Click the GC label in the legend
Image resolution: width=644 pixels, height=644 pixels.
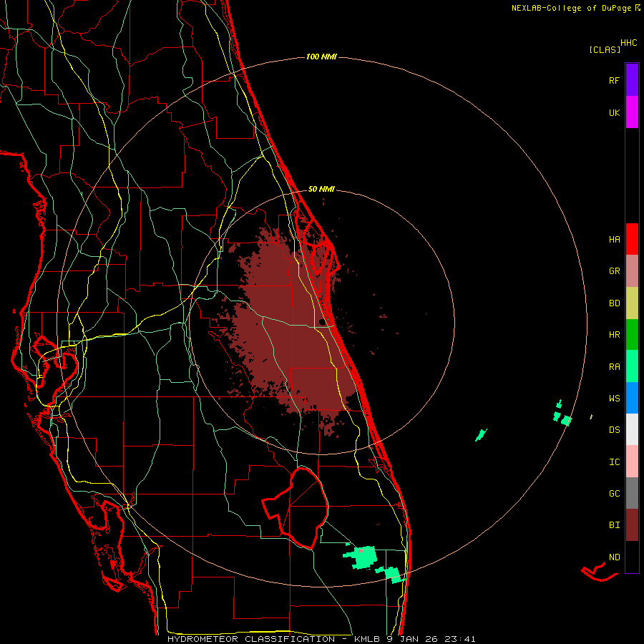[x=614, y=494]
